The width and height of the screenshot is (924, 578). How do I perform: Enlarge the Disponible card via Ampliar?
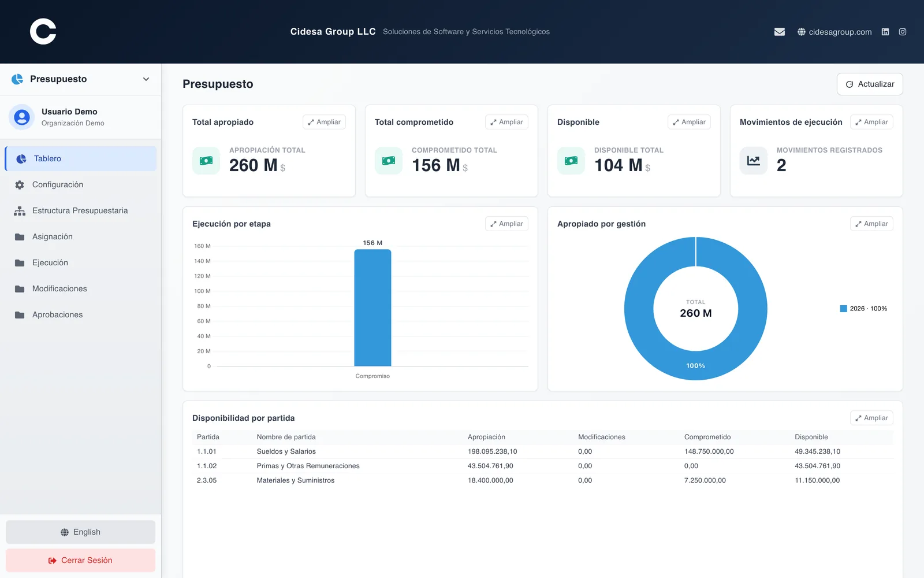[689, 122]
